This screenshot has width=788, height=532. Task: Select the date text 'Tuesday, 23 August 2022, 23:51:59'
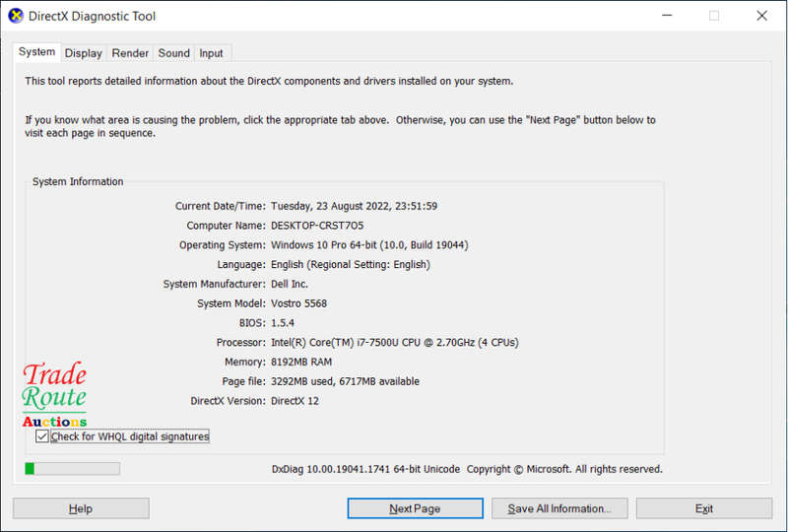point(354,206)
